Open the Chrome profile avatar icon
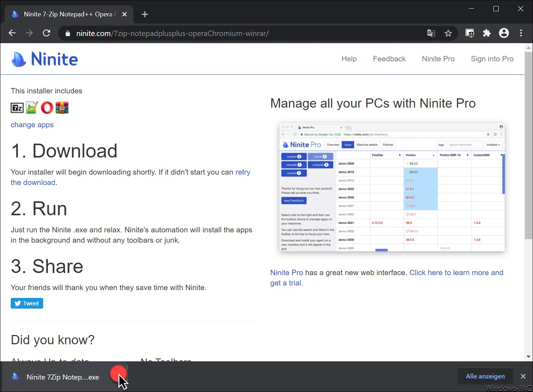Viewport: 533px width, 392px height. pyautogui.click(x=504, y=33)
